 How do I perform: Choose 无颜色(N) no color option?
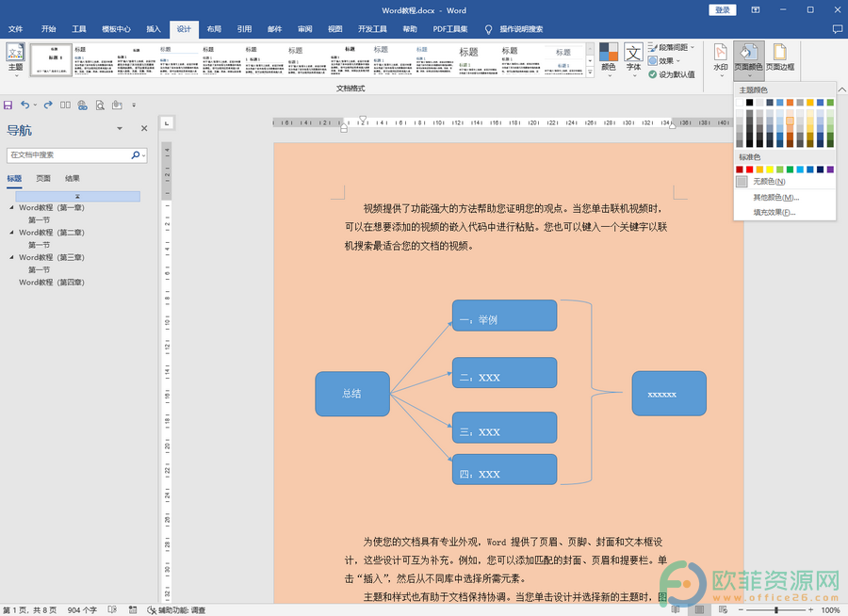tap(785, 181)
